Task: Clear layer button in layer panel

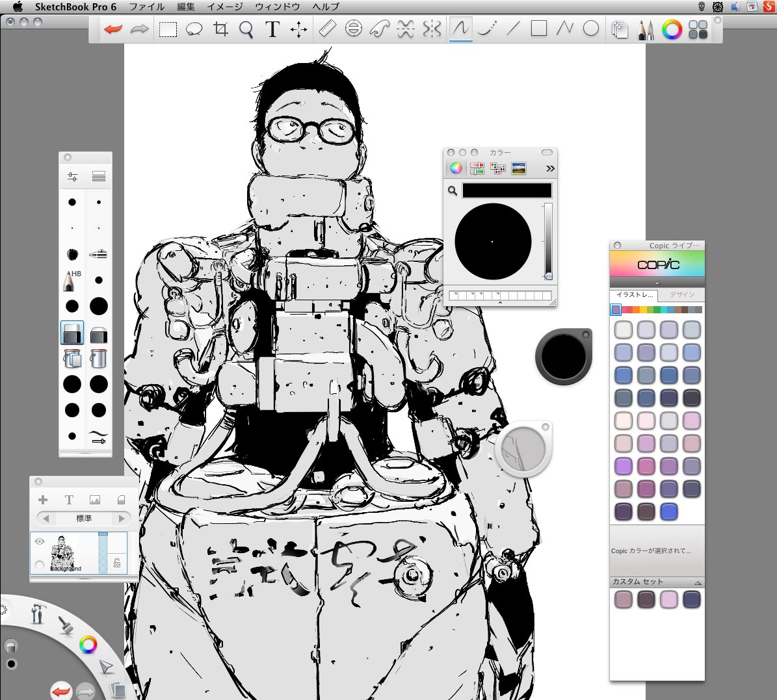Action: tap(121, 500)
